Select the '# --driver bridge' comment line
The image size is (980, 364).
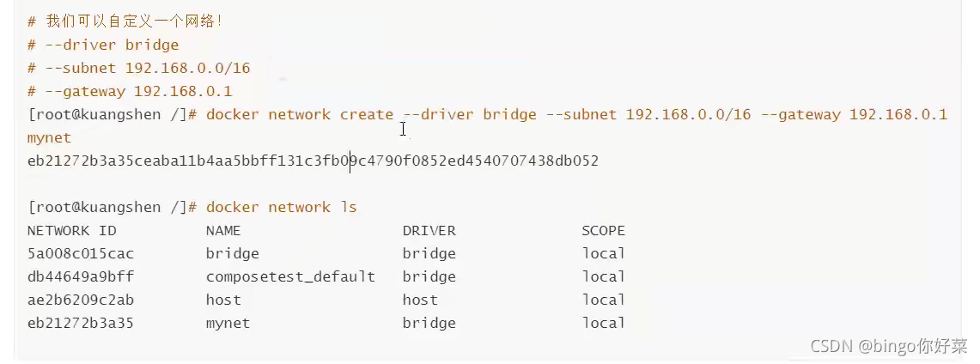(x=103, y=45)
